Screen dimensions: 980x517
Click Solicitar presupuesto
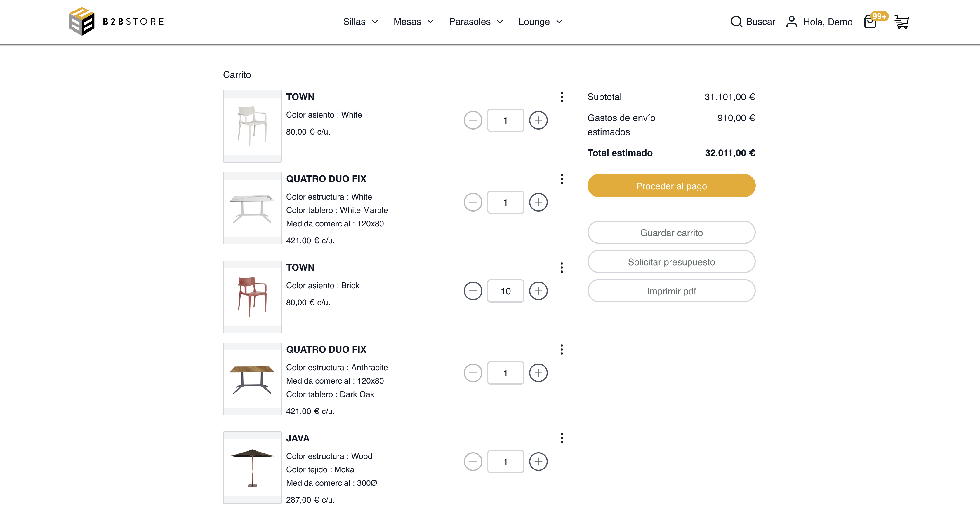click(671, 261)
